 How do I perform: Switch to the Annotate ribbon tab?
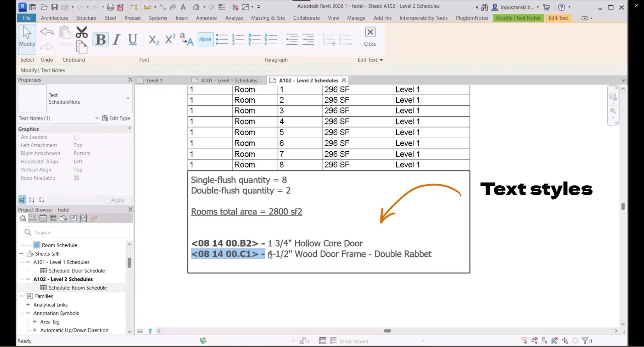click(206, 18)
